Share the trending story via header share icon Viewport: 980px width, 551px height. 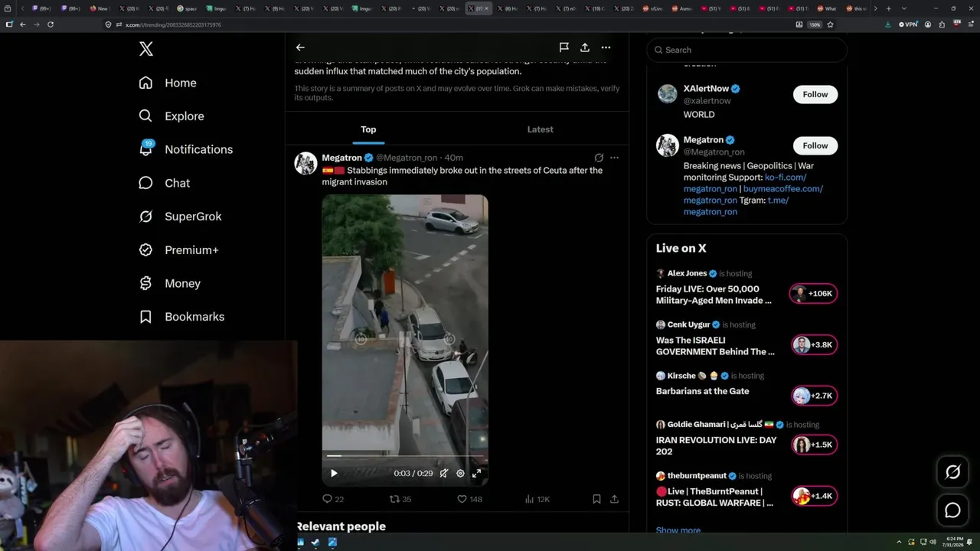click(585, 47)
